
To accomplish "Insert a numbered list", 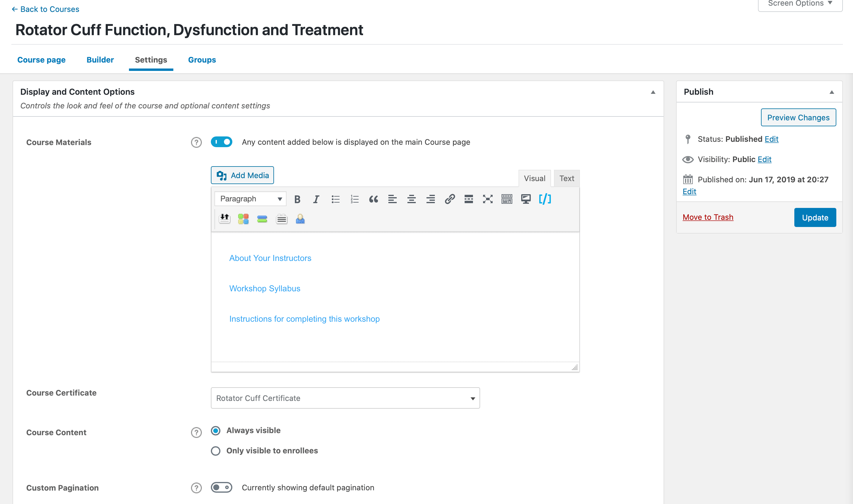I will pyautogui.click(x=354, y=199).
